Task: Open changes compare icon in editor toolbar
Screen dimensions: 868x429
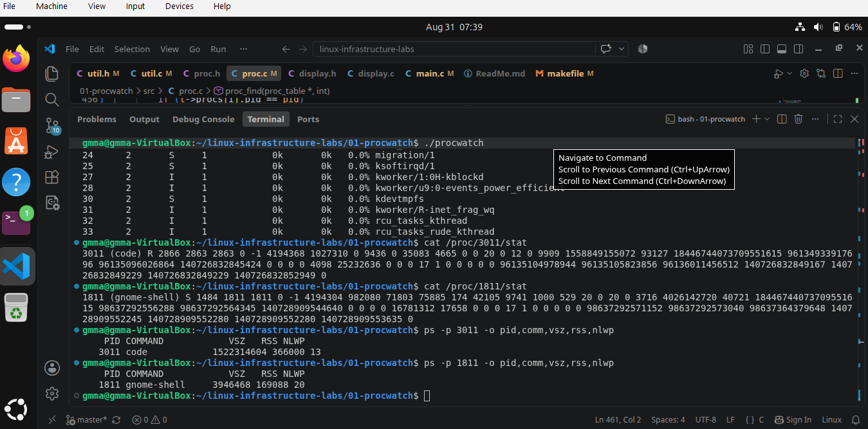Action: point(821,73)
